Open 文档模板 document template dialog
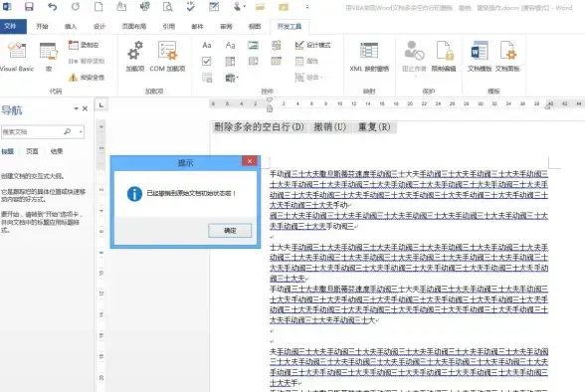Viewport: 585px width, 392px height. click(x=480, y=57)
